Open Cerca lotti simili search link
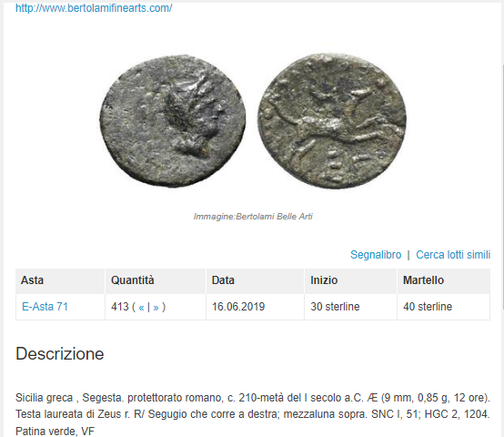504x437 pixels. (x=453, y=255)
